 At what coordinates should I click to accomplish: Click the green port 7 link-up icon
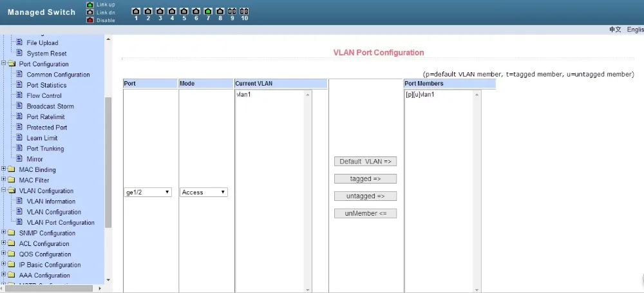(208, 12)
